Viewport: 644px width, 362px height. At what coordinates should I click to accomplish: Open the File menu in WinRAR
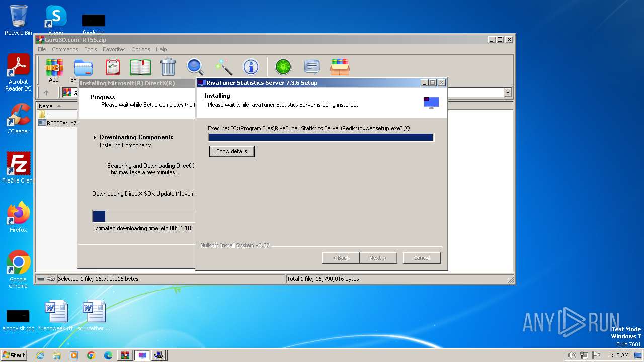(x=42, y=49)
